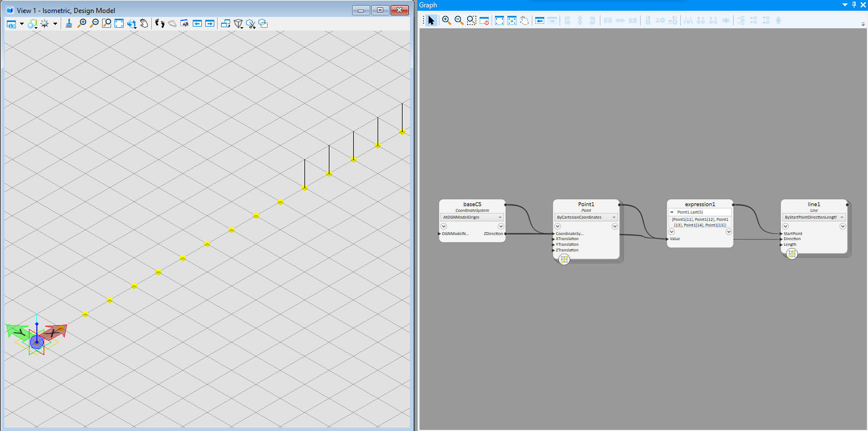
Task: Select the Fly airplane tool
Action: 172,24
